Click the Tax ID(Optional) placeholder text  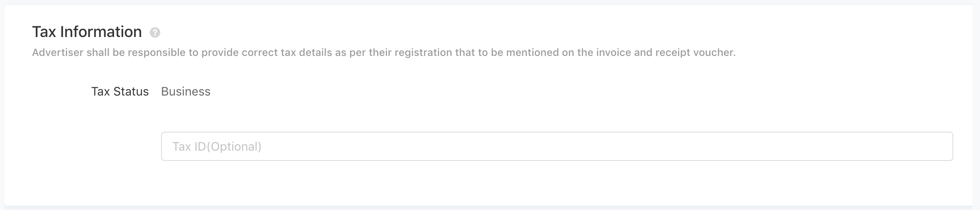pos(217,147)
